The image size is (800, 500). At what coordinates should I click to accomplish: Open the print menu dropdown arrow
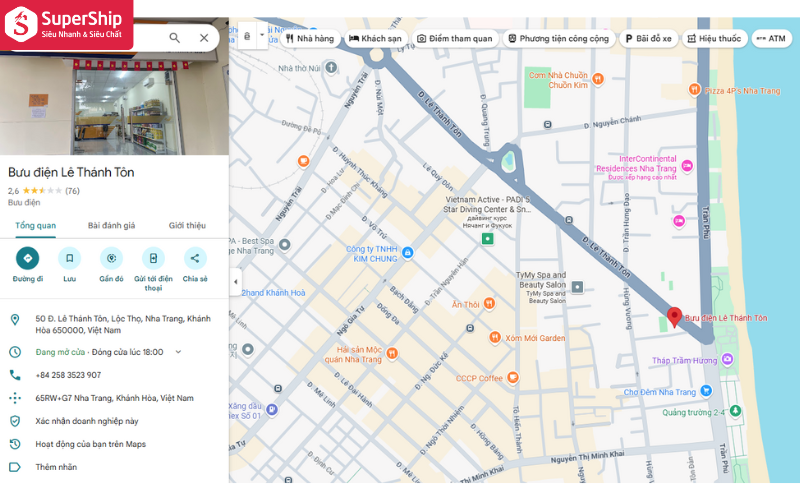[262, 36]
